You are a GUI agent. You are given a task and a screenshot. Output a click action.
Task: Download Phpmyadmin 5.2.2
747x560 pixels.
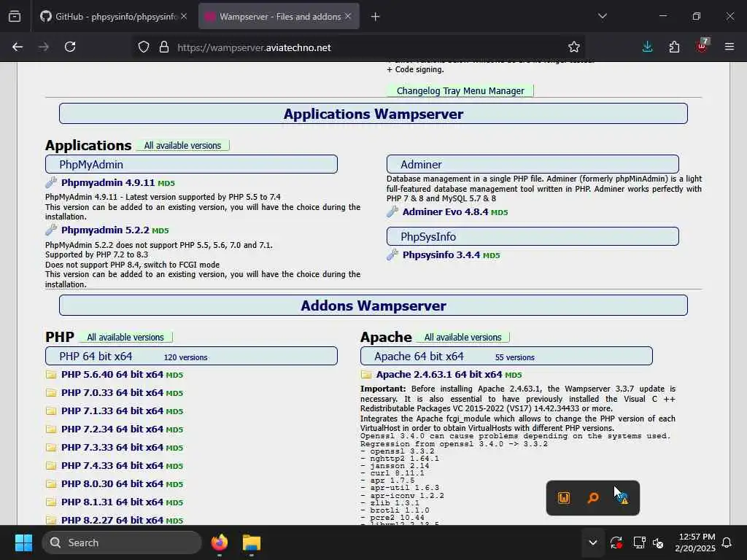105,230
